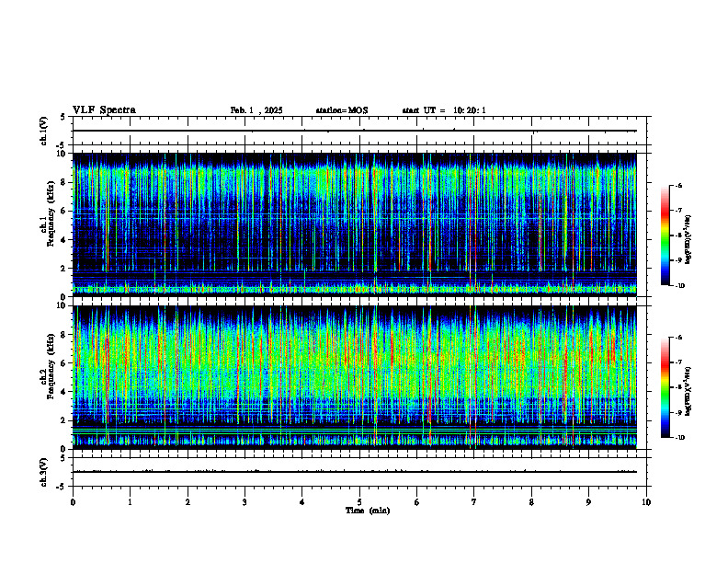Click the 8 kHz tick on ch.1 frequency axis

tap(65, 182)
